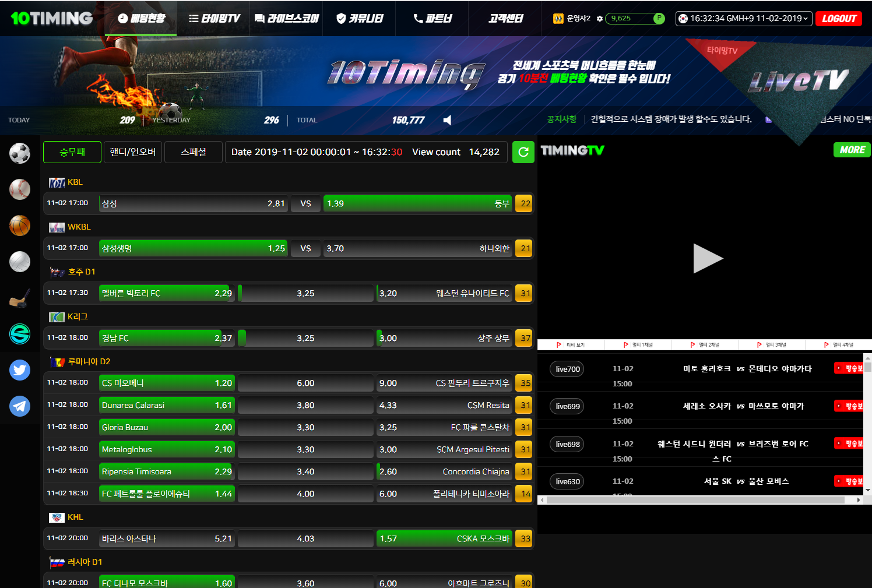Click the K리그 league logo
The width and height of the screenshot is (872, 588).
pyautogui.click(x=57, y=317)
